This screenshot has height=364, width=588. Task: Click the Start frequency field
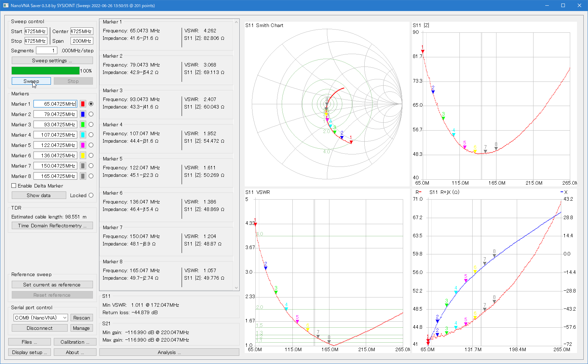36,31
